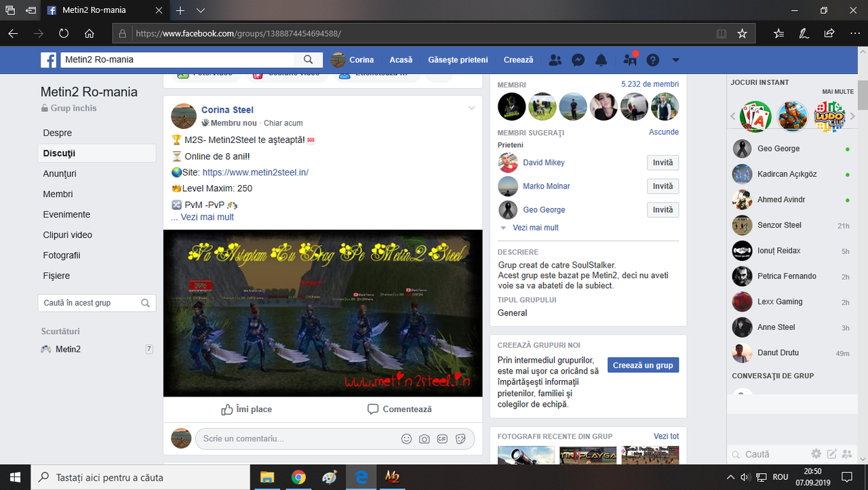Click 'Comentează' on the post
The width and height of the screenshot is (868, 490).
[399, 409]
